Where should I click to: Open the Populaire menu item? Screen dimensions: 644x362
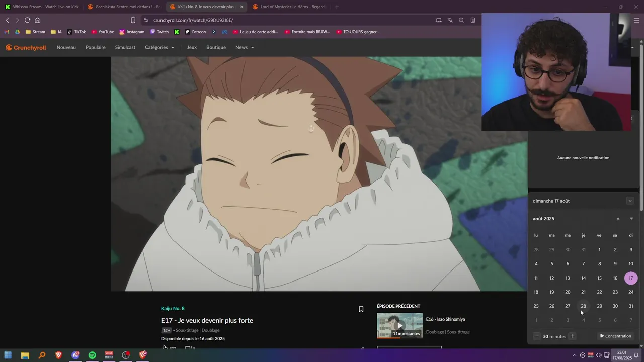click(x=96, y=47)
